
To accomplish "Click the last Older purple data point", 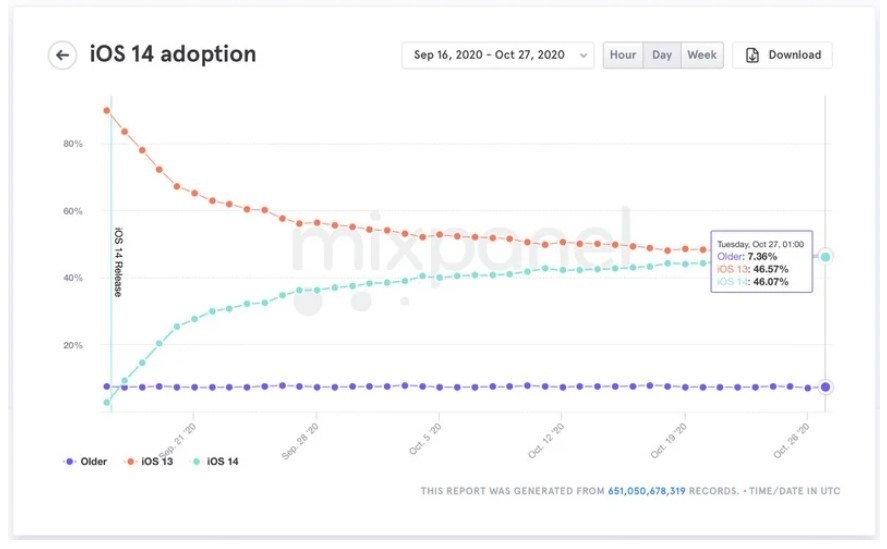I will tap(825, 387).
